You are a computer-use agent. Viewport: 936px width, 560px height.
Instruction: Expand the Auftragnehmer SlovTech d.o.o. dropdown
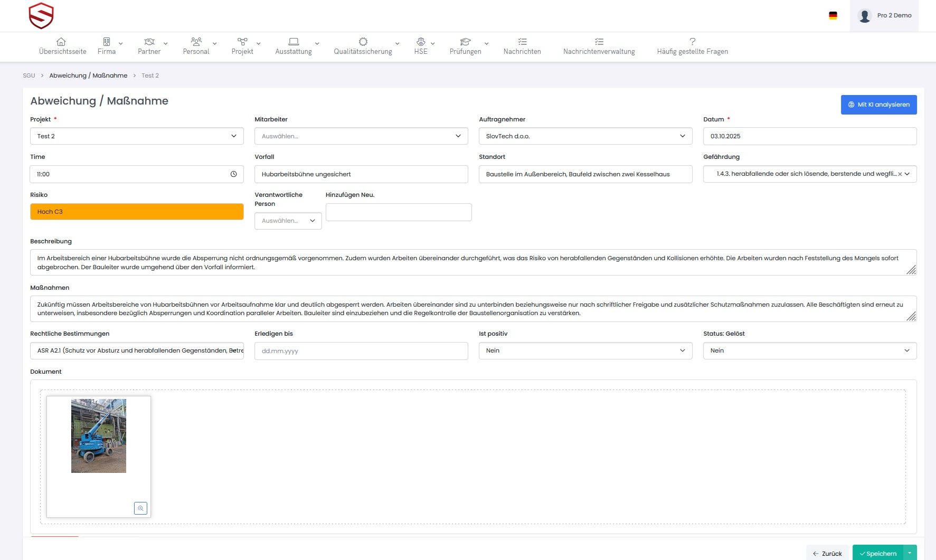(x=585, y=136)
